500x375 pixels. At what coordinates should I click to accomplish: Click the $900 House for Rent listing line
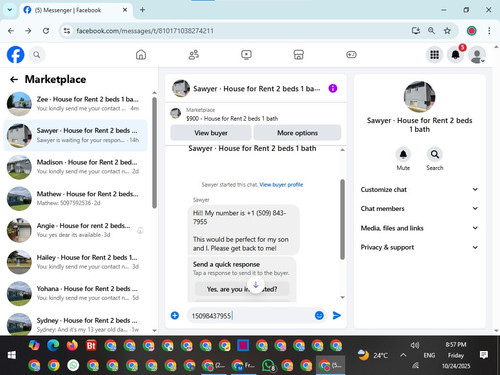pyautogui.click(x=232, y=119)
